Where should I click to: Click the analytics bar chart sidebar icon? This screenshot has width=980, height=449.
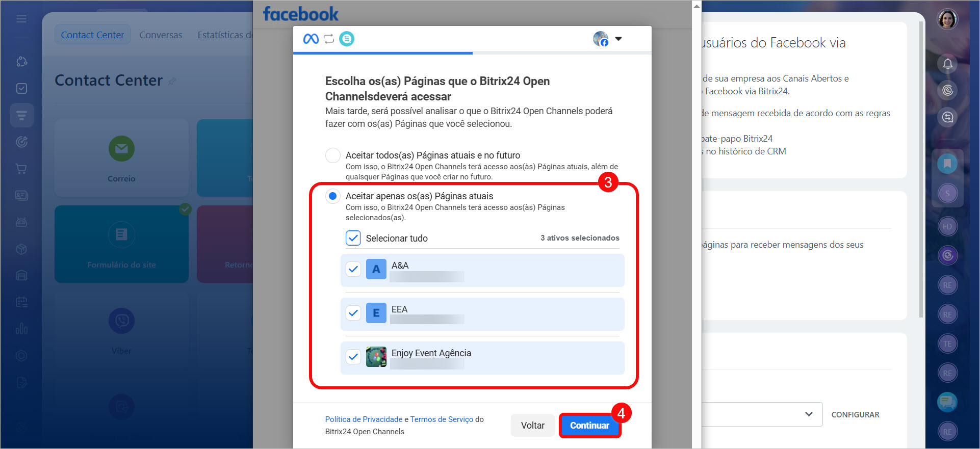(21, 329)
